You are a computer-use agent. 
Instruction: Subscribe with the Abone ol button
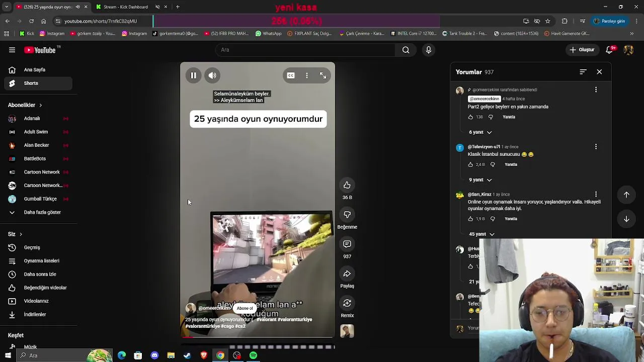tap(245, 308)
